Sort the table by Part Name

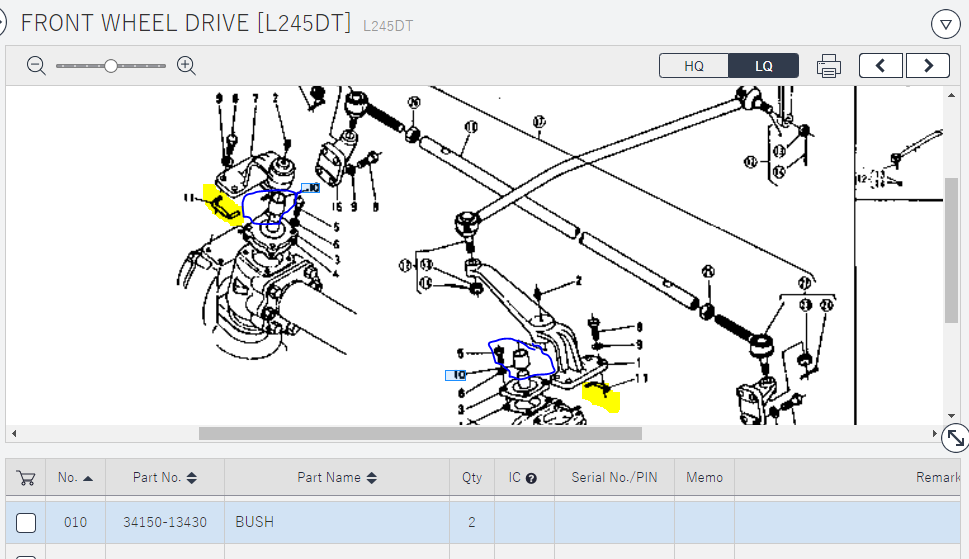click(337, 478)
